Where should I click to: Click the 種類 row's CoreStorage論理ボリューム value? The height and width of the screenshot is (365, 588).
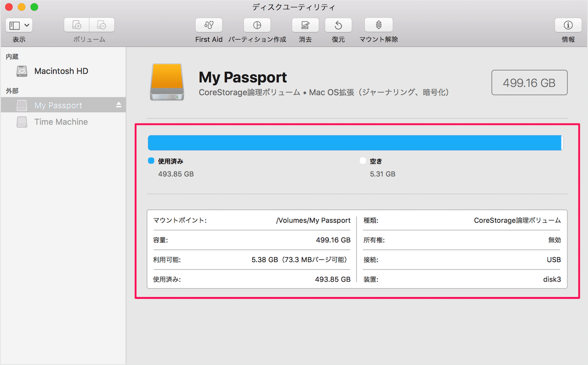[517, 220]
